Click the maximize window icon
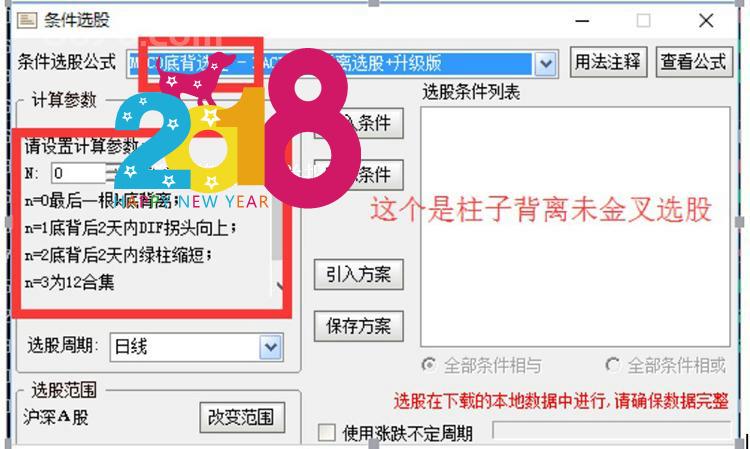 point(643,21)
